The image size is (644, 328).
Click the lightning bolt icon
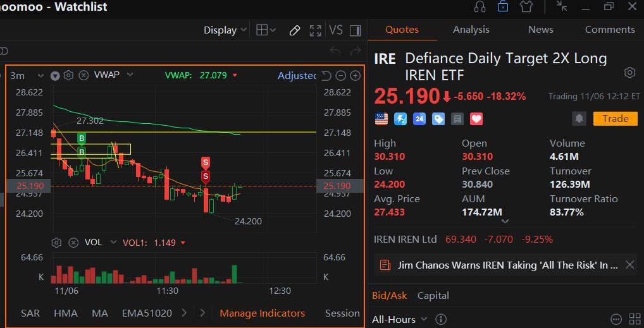click(400, 119)
